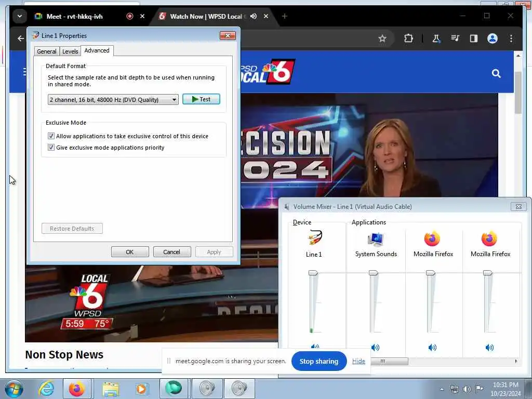The image size is (532, 399).
Task: Click the system tray volume icon
Action: click(467, 389)
